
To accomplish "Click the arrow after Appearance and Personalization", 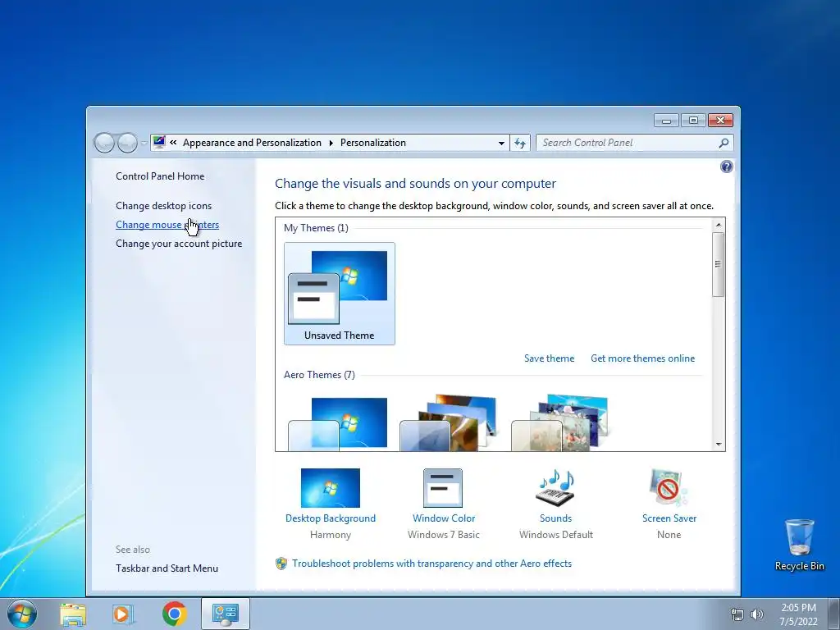I will pyautogui.click(x=331, y=143).
